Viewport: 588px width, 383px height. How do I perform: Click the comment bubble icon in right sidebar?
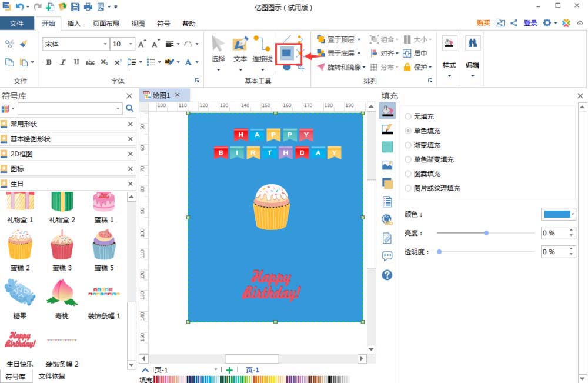point(386,255)
